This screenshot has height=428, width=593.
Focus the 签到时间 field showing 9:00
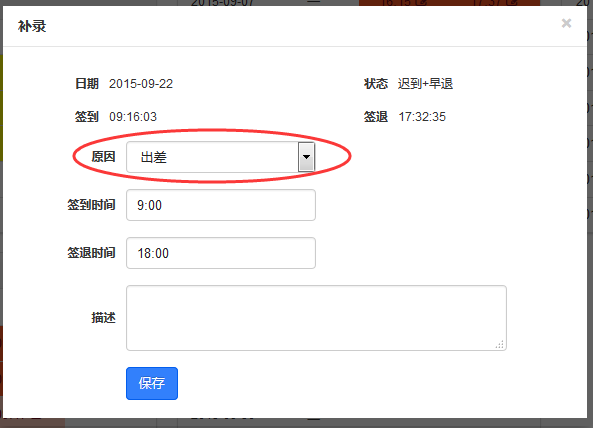[x=221, y=205]
